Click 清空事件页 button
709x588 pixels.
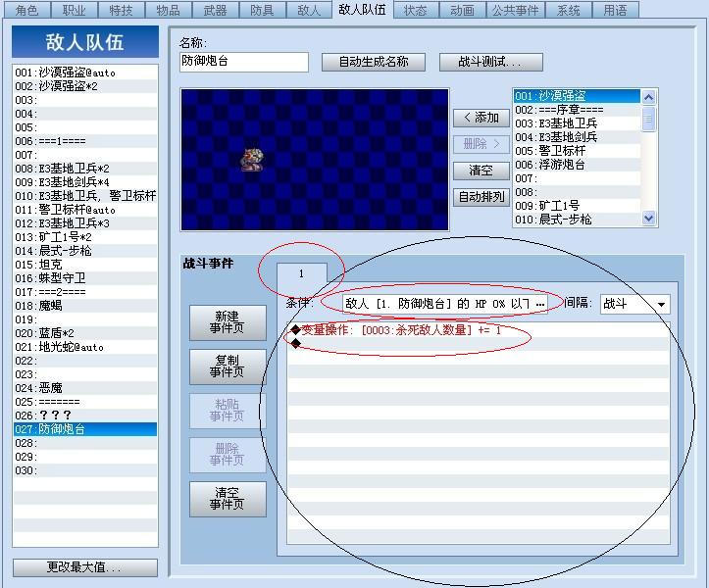(228, 499)
